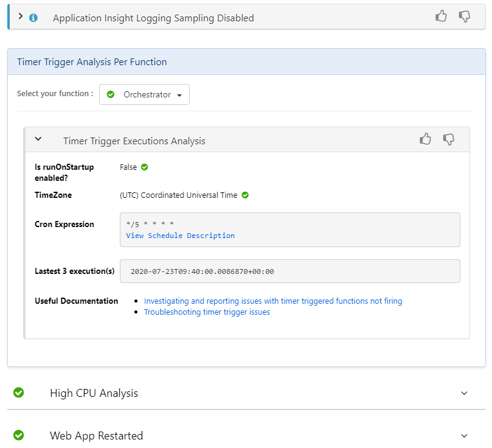The image size is (492, 448).
Task: Click green check icon beside Web App Restarted
Action: pyautogui.click(x=19, y=435)
